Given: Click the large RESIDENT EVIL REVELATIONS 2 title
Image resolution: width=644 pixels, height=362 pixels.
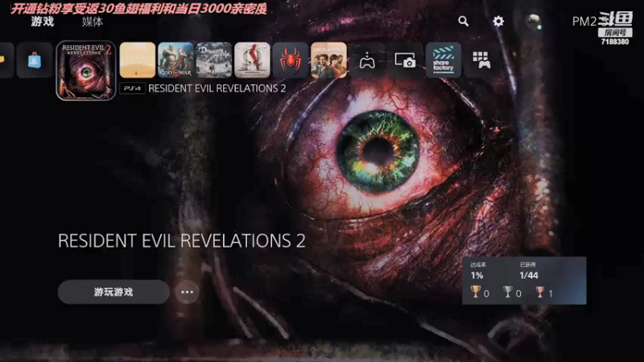Looking at the screenshot, I should pyautogui.click(x=182, y=241).
